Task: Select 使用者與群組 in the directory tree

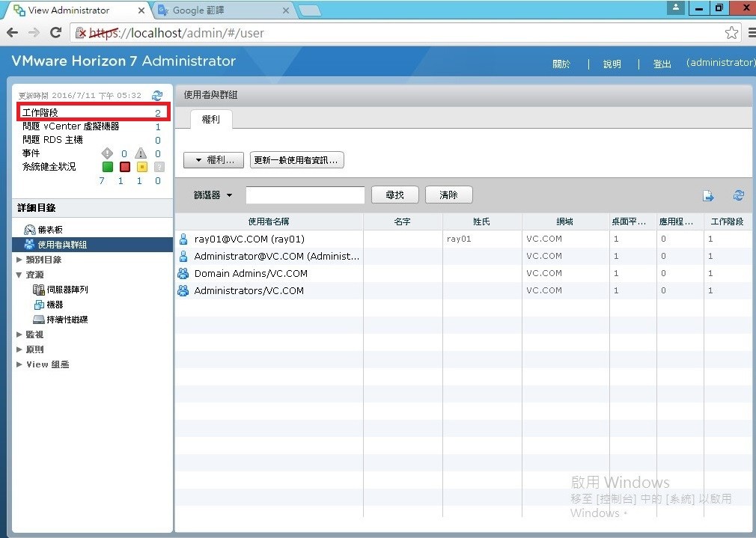Action: pos(93,245)
